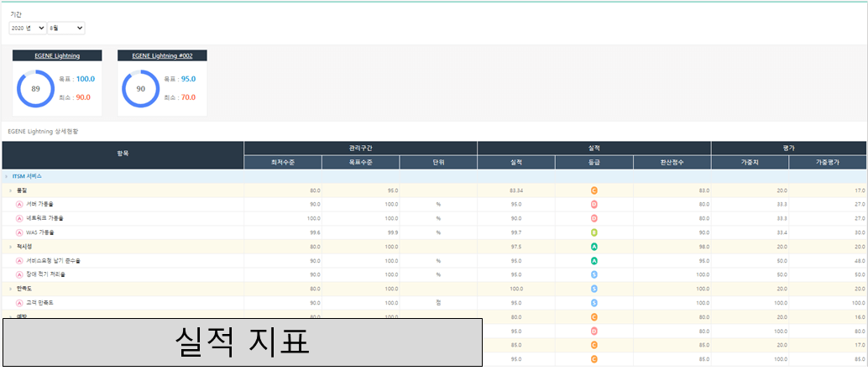Click the 실적 column header

point(515,162)
